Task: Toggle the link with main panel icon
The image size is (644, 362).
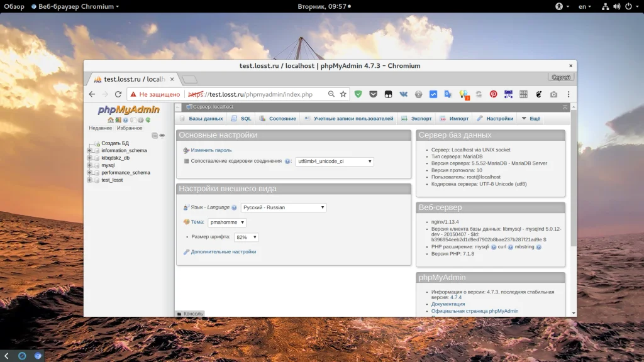Action: point(162,135)
